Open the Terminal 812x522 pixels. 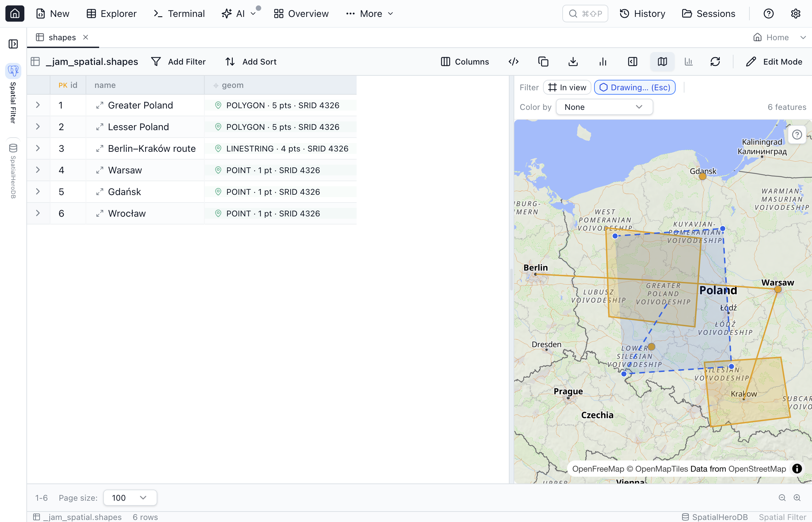click(179, 14)
